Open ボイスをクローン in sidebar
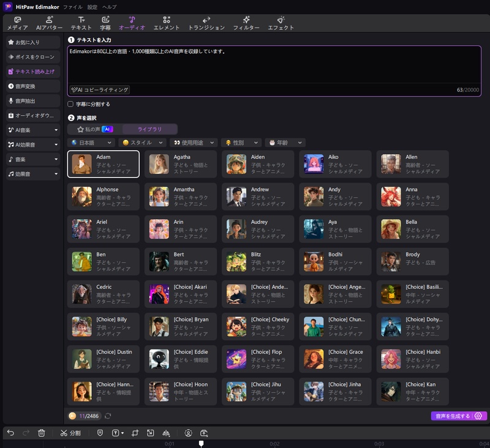This screenshot has width=490, height=448. 33,57
